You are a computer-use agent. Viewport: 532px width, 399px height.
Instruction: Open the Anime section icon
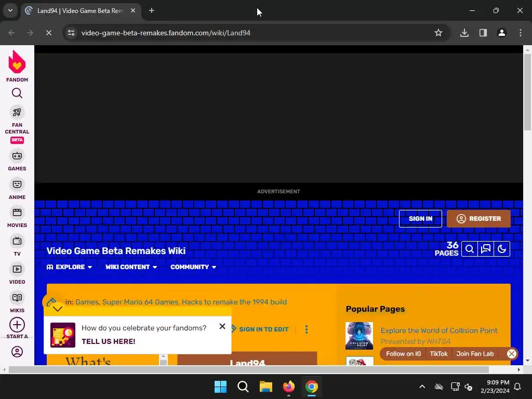[x=17, y=184]
